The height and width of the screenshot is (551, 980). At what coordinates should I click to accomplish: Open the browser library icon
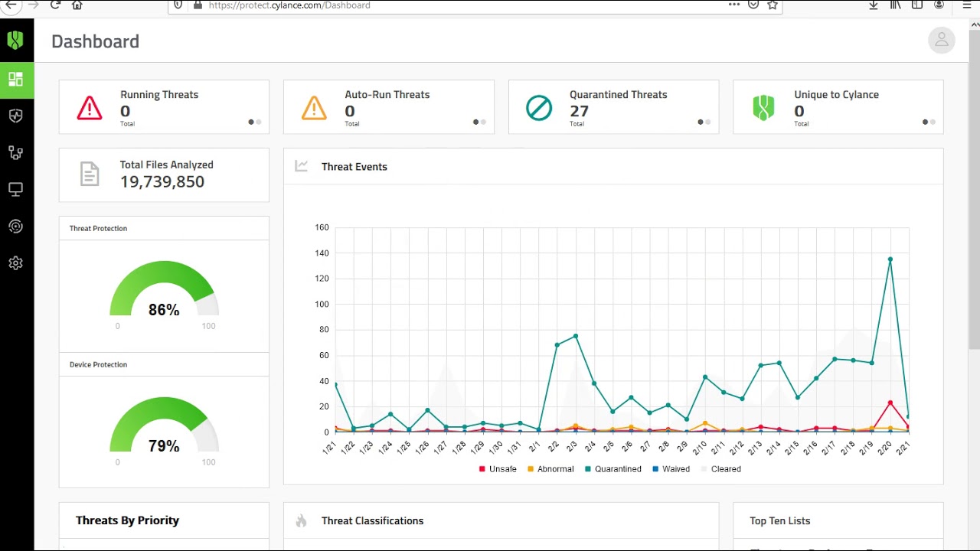click(x=895, y=5)
